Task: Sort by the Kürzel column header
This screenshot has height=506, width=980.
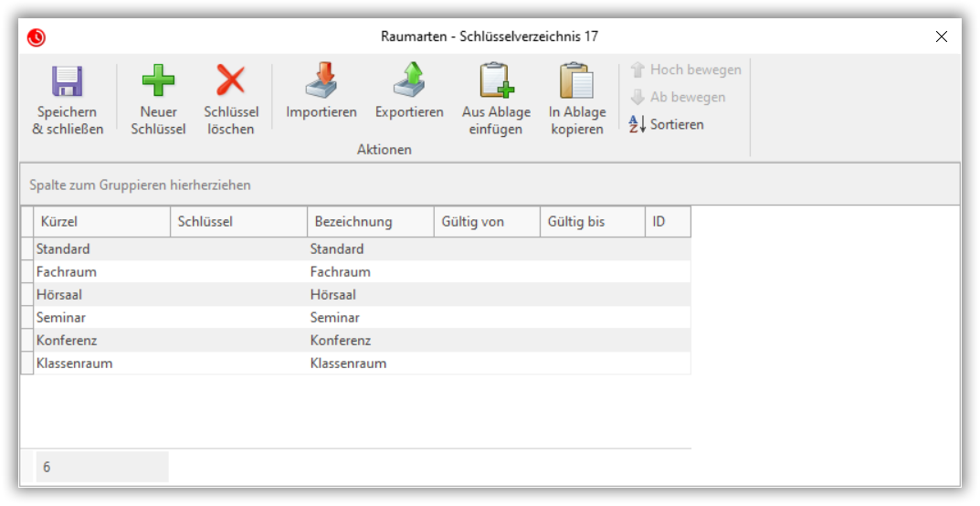Action: pos(102,222)
